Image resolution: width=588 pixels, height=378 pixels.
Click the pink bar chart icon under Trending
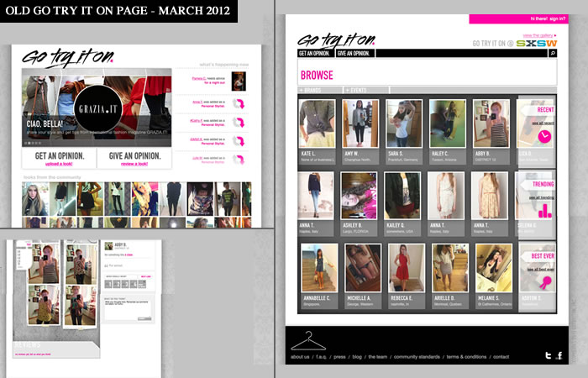(x=545, y=211)
